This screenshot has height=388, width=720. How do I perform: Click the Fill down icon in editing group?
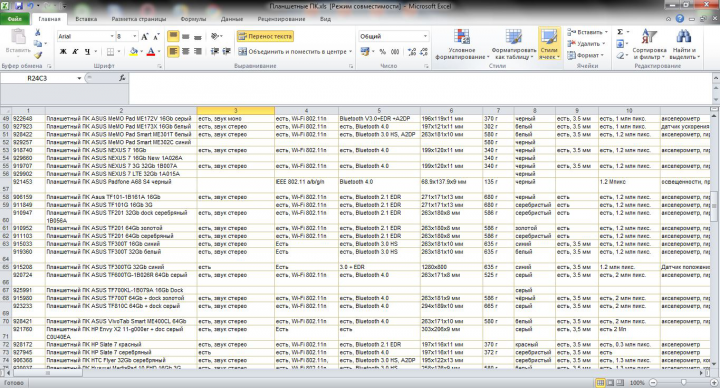620,44
